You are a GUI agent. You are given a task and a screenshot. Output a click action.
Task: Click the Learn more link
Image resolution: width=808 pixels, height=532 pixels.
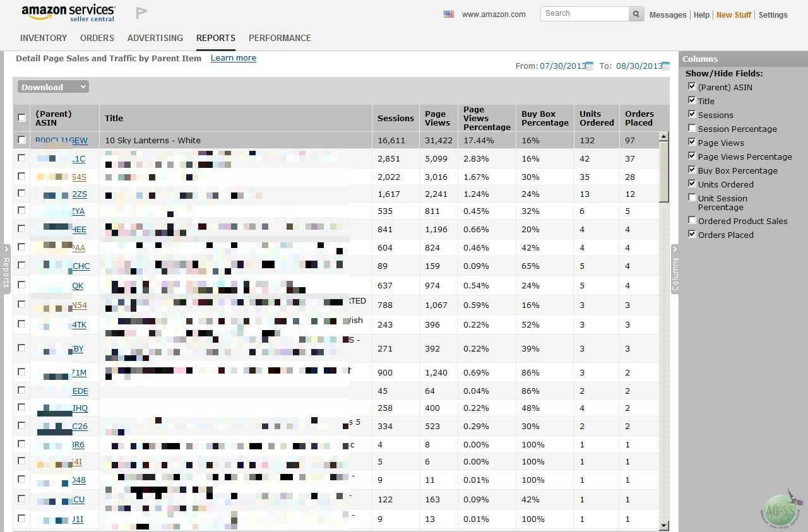[234, 58]
